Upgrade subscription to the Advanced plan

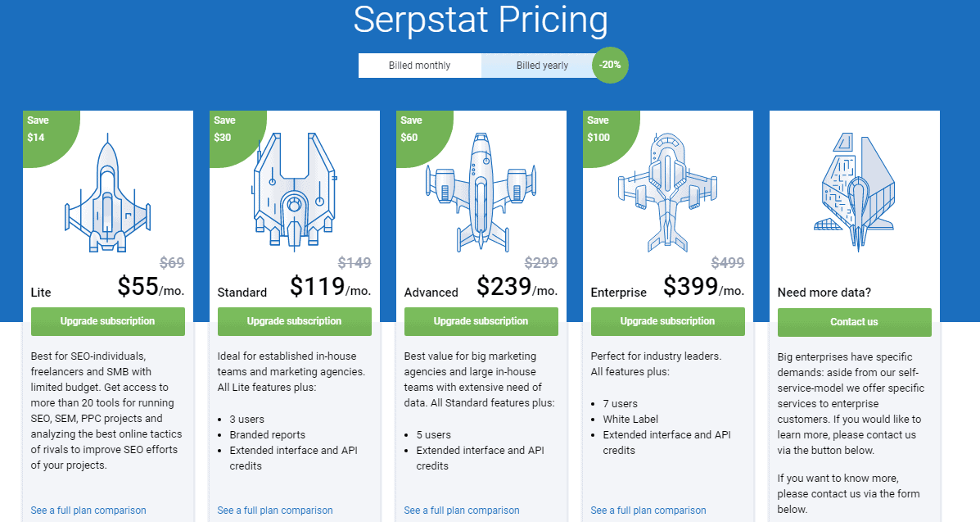pyautogui.click(x=481, y=321)
